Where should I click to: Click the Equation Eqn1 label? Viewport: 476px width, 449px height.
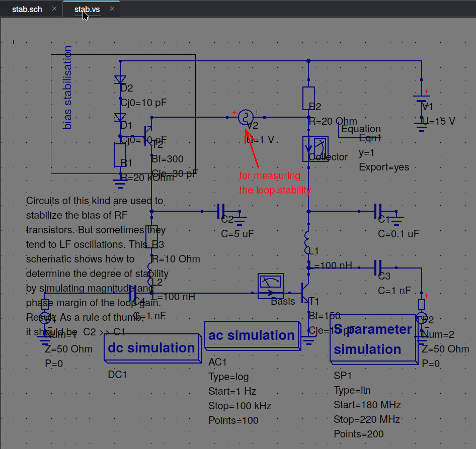(361, 130)
